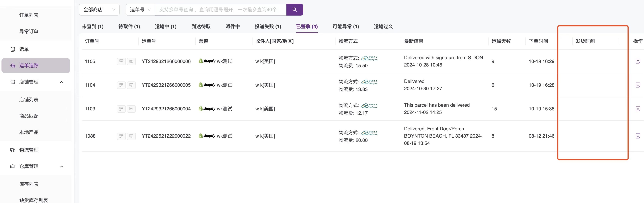Click tracking number YT2429321266000004
Image resolution: width=644 pixels, height=203 pixels.
[x=166, y=109]
